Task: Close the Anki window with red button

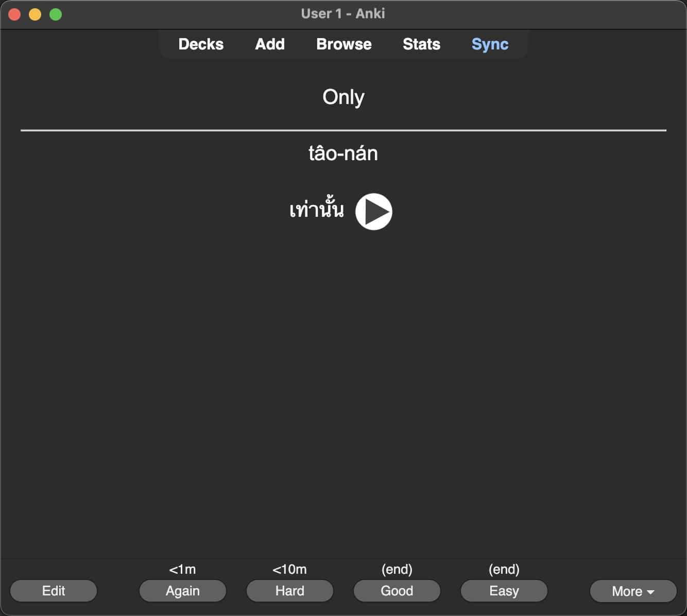Action: coord(14,14)
